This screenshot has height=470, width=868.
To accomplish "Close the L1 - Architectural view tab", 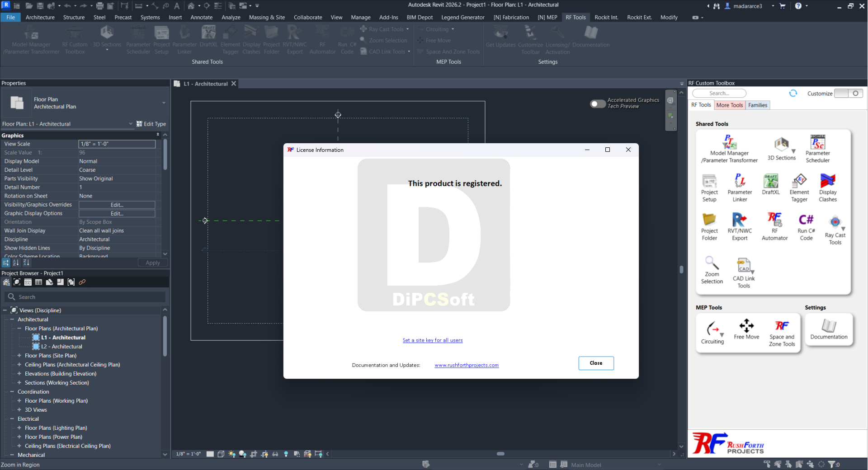I will [234, 84].
